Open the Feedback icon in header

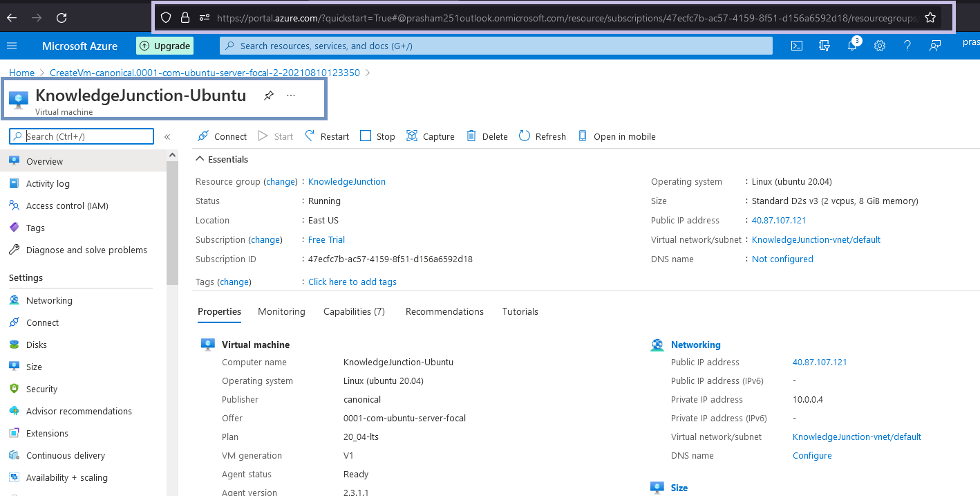pyautogui.click(x=935, y=46)
